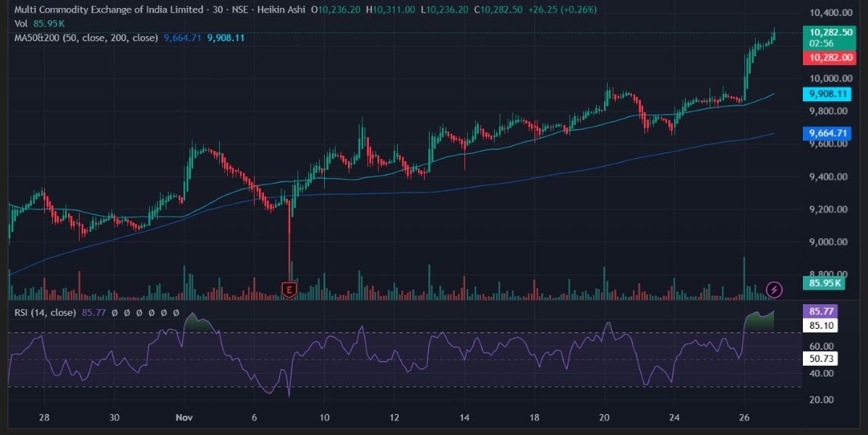This screenshot has width=868, height=435.
Task: Select the MA50&200 indicator legend
Action: pos(86,38)
